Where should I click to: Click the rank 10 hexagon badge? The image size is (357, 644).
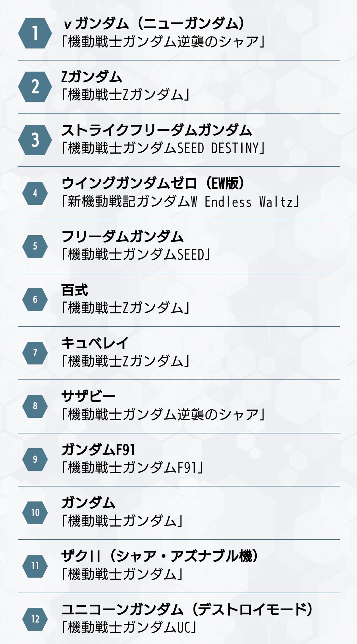35,513
